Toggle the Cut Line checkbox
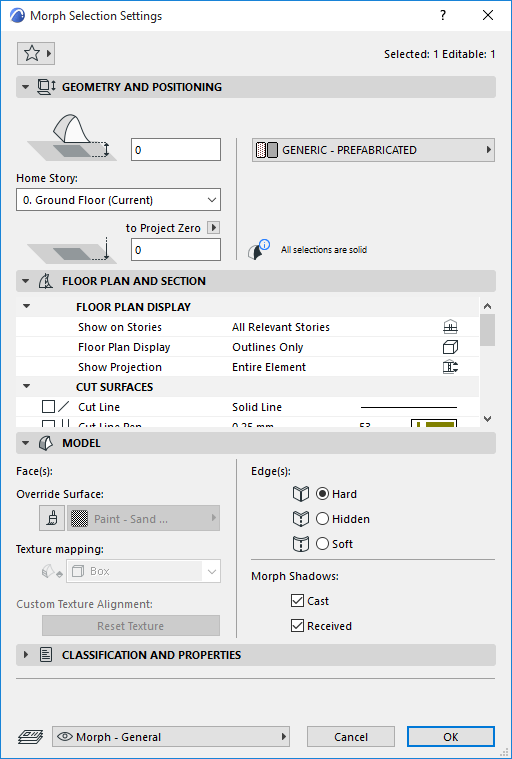The height and width of the screenshot is (759, 512). [48, 407]
